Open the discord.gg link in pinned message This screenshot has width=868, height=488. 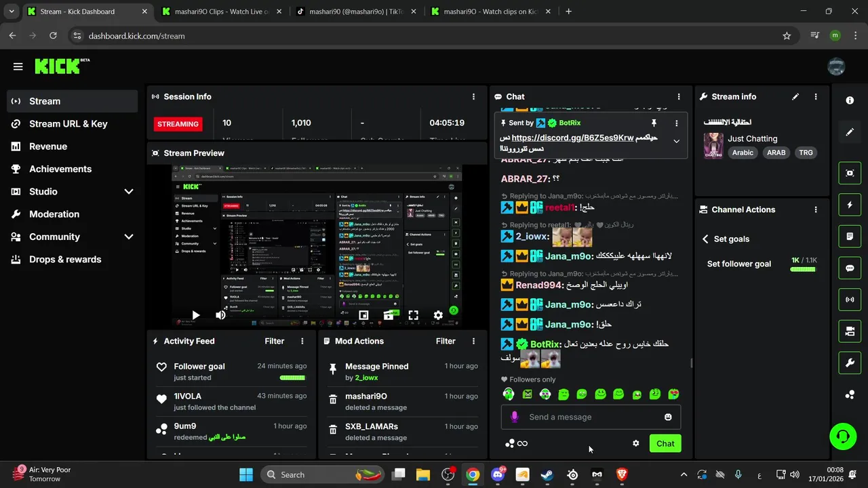572,138
